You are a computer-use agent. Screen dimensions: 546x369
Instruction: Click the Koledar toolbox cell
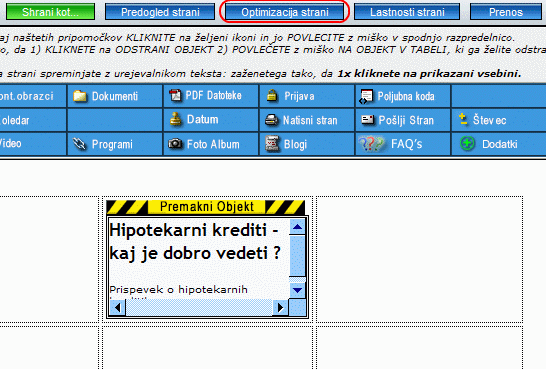click(33, 120)
